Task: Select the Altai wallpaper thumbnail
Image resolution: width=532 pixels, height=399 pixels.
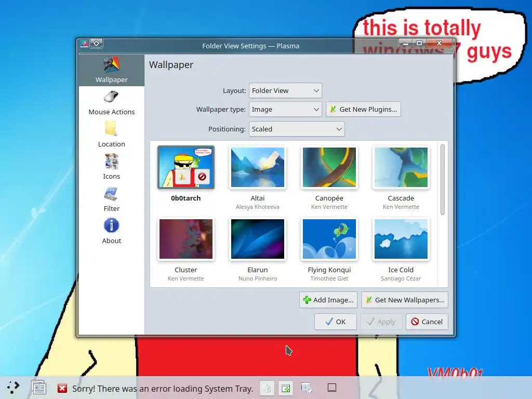Action: 258,167
